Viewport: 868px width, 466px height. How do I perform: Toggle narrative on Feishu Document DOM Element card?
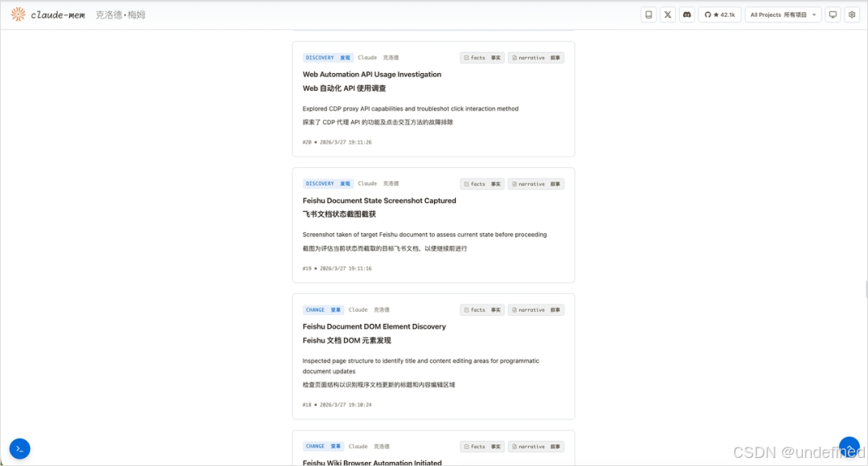pos(536,310)
